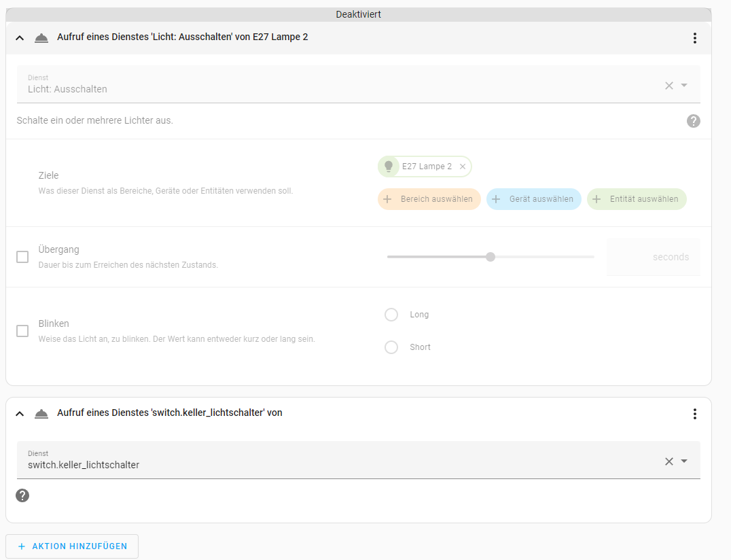Screen dimensions: 731x560
Task: Open three-dot menu of 'Licht: Ausschalten' action
Action: (694, 38)
